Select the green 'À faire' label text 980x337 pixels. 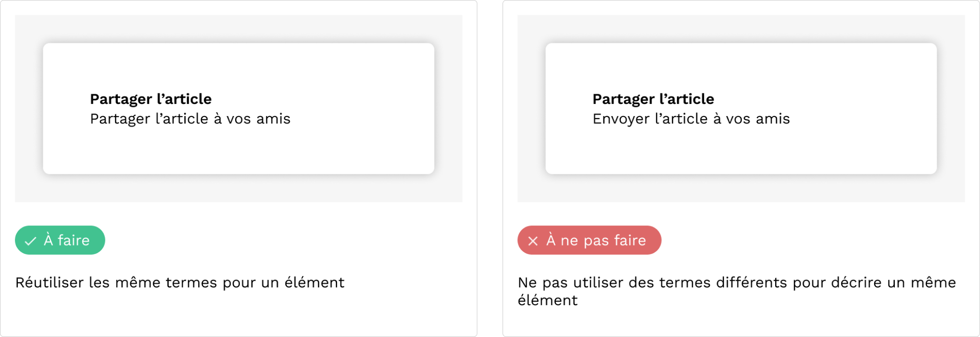67,240
